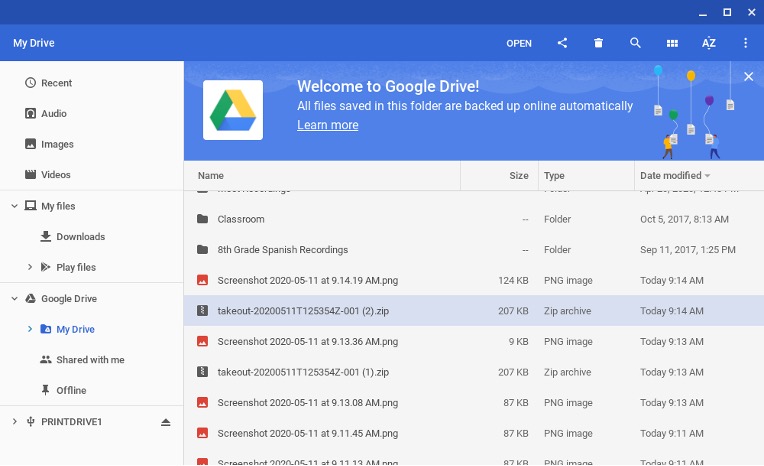764x466 pixels.
Task: Dismiss the Welcome to Google Drive banner
Action: [x=748, y=77]
